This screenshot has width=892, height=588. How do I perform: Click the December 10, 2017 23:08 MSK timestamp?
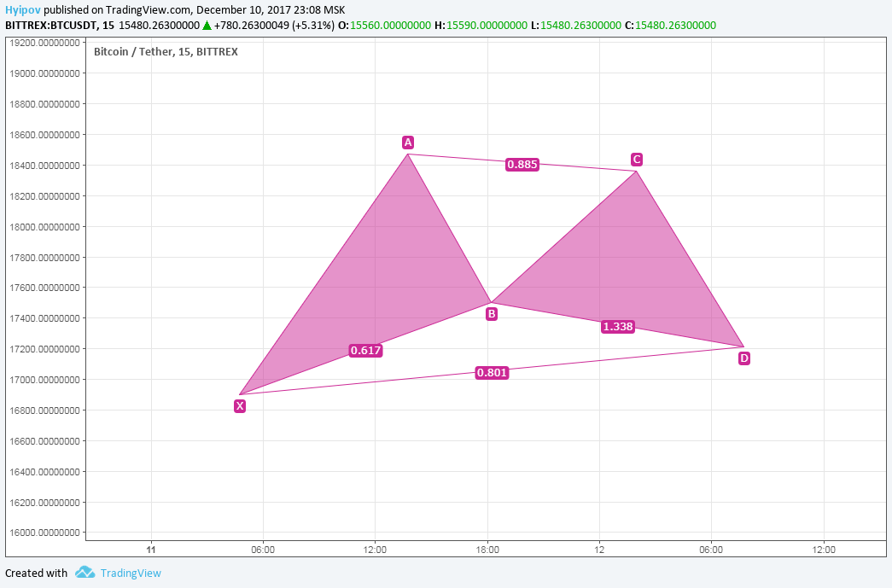[x=271, y=9]
